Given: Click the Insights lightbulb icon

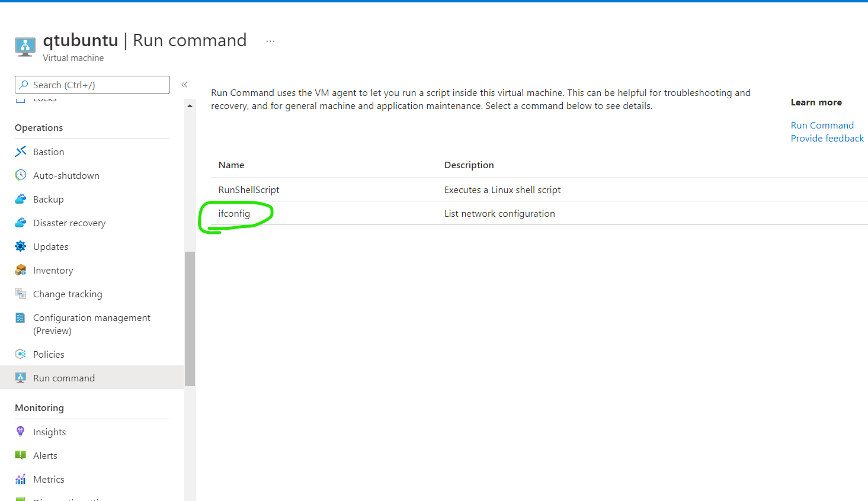Looking at the screenshot, I should coord(21,432).
